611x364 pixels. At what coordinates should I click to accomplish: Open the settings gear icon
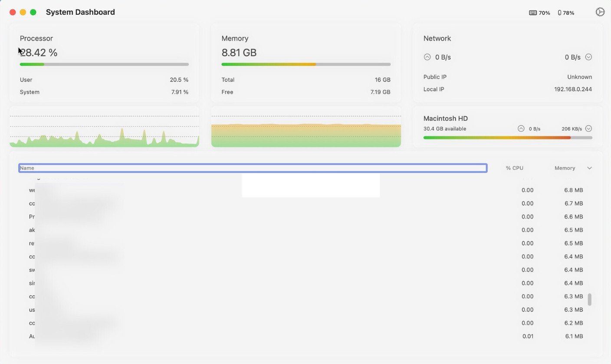tap(600, 12)
